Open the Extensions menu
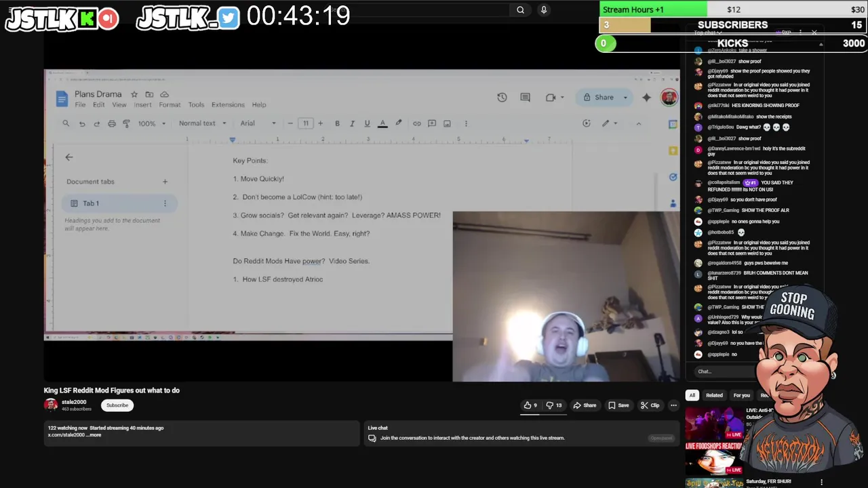The height and width of the screenshot is (488, 868). [x=228, y=105]
